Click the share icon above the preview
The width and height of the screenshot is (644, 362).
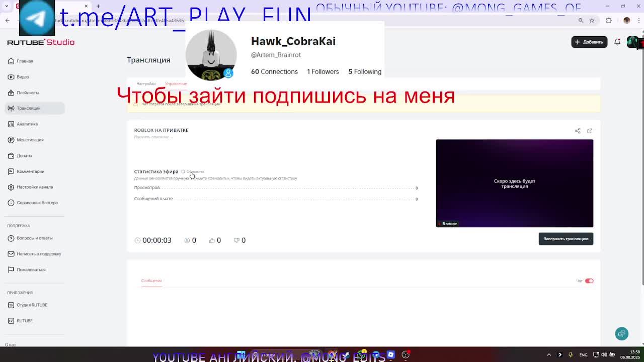(578, 131)
